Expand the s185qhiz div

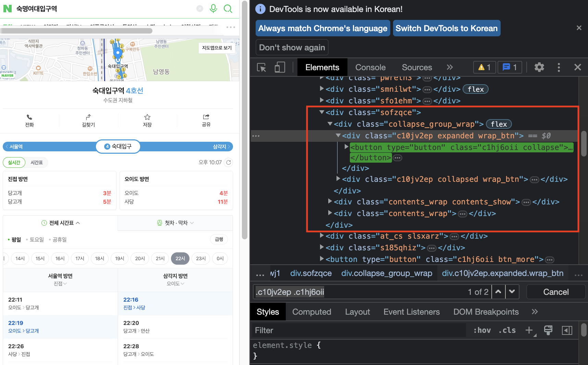pos(322,247)
